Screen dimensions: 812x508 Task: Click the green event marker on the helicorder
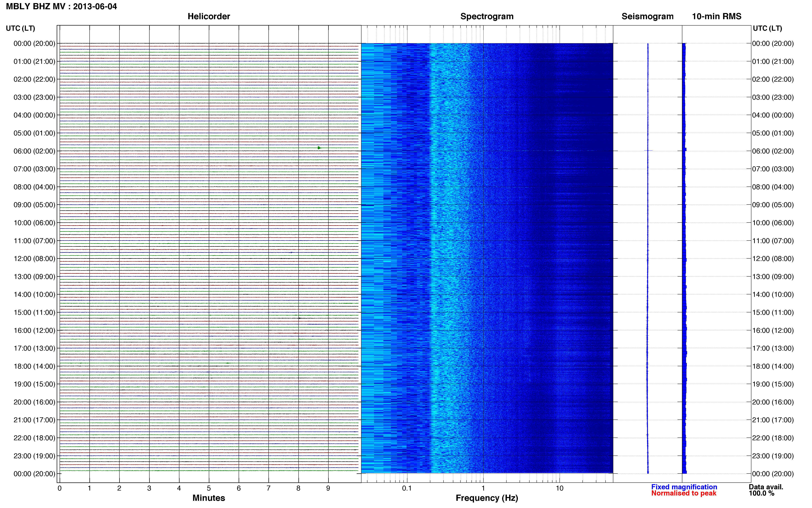pos(319,148)
